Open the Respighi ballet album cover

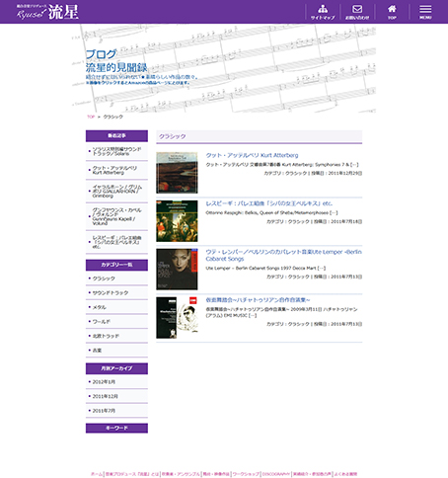point(177,221)
